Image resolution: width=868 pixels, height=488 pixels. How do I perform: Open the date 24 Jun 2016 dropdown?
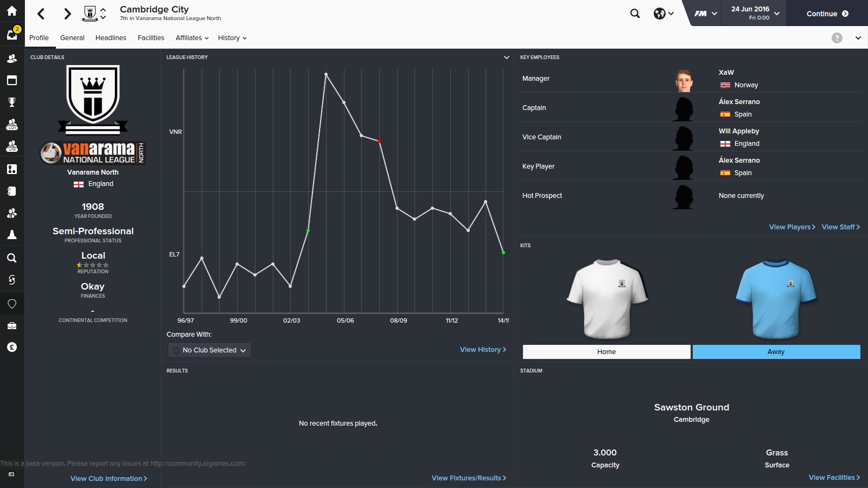(755, 13)
